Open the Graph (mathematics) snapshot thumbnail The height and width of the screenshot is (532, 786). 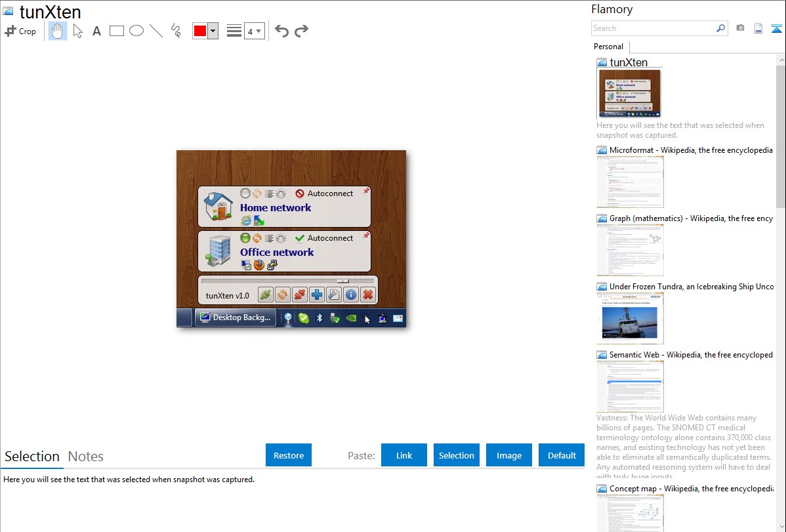630,250
